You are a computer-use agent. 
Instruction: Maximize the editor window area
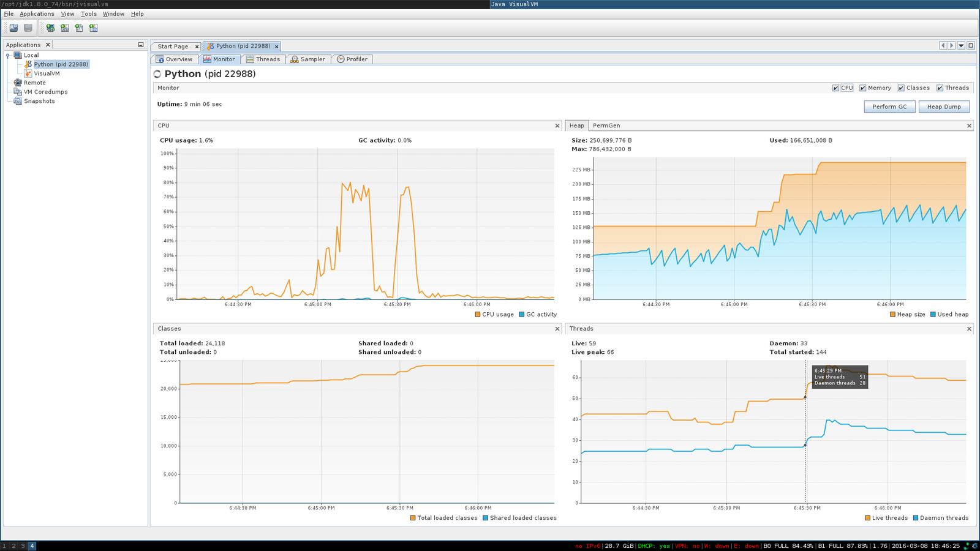[971, 45]
